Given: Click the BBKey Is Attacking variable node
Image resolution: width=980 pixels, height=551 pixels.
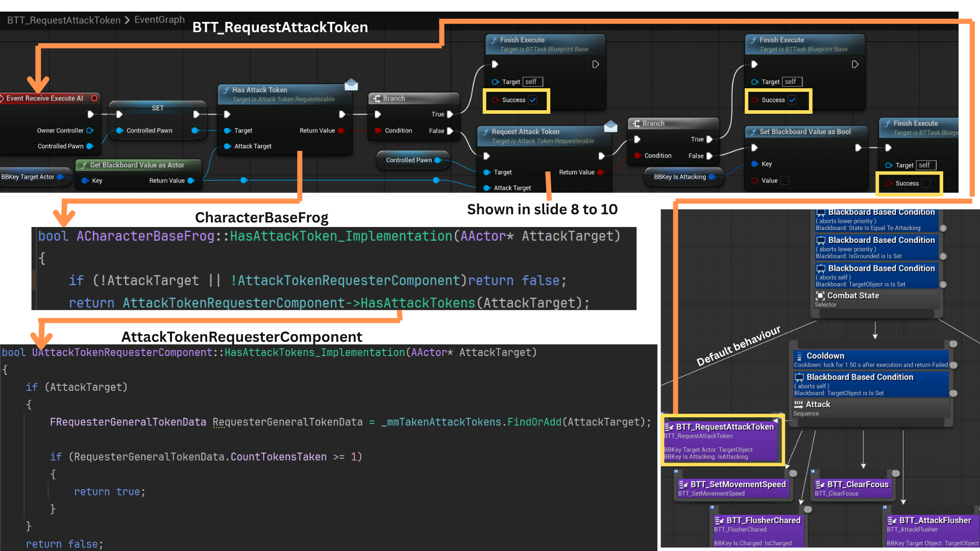Looking at the screenshot, I should 680,177.
